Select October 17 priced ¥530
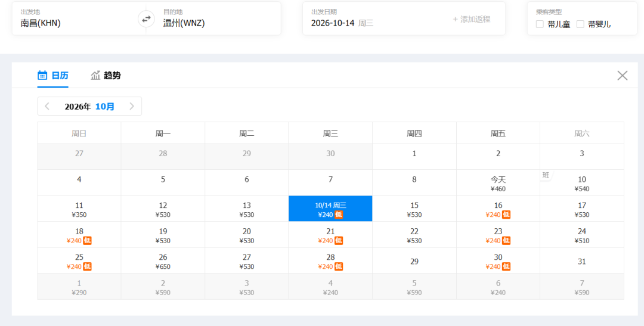This screenshot has height=326, width=644. [x=582, y=209]
